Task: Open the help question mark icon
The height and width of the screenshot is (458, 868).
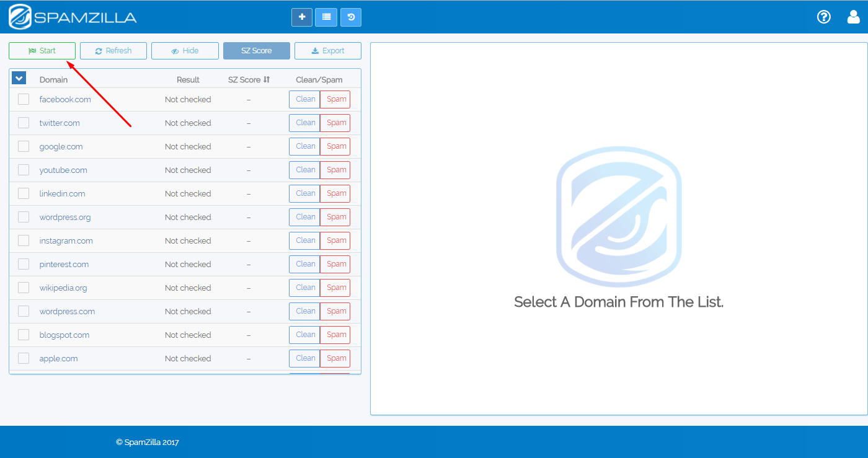Action: [823, 17]
